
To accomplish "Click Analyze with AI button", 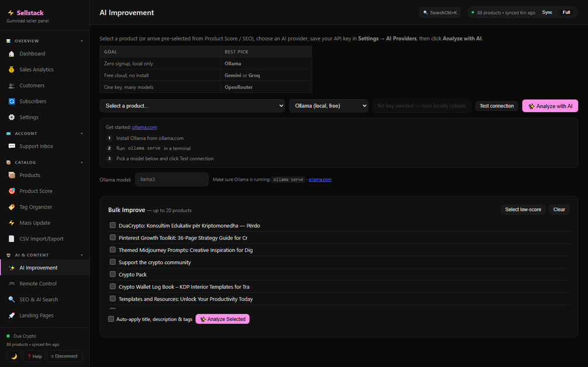I will 550,106.
